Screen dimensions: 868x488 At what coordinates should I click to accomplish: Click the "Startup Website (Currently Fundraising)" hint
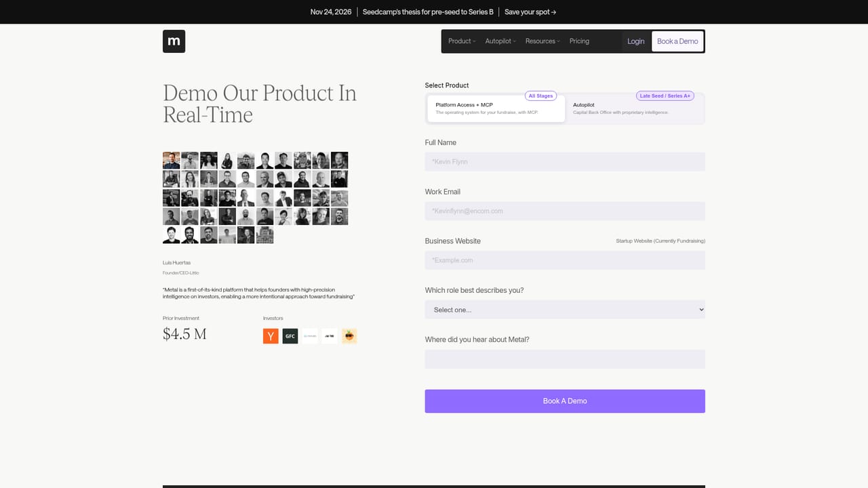(660, 241)
